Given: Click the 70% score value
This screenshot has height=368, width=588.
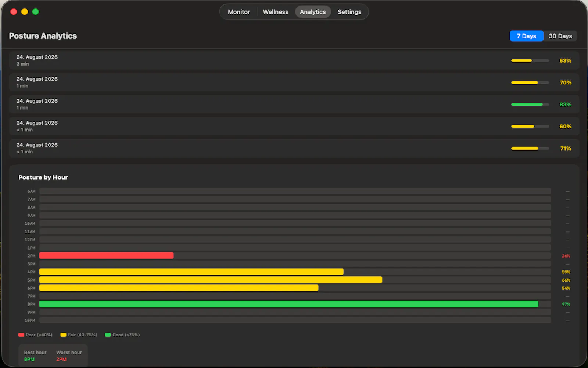Looking at the screenshot, I should (x=565, y=82).
